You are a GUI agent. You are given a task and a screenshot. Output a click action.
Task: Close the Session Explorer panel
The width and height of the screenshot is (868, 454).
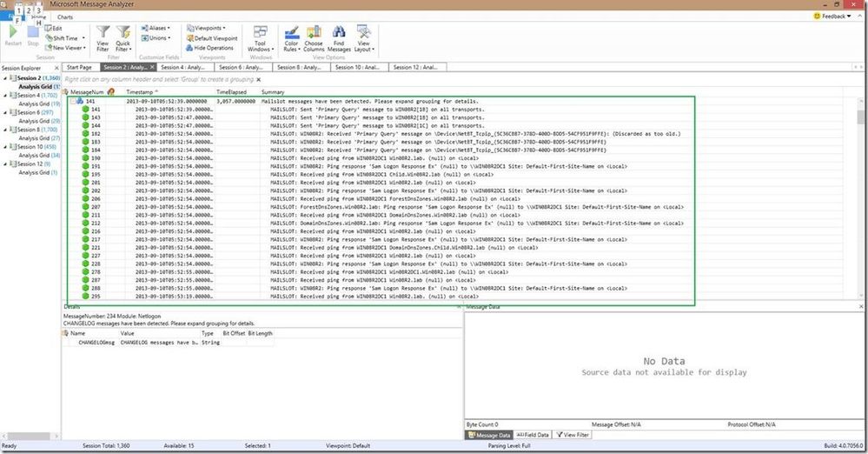coord(56,68)
